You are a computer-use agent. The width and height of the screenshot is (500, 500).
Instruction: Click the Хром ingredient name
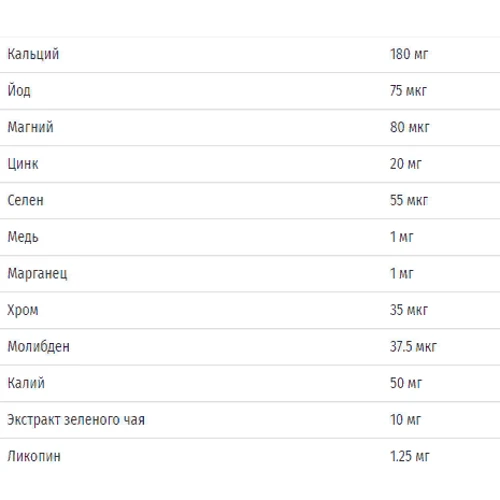coord(23,310)
